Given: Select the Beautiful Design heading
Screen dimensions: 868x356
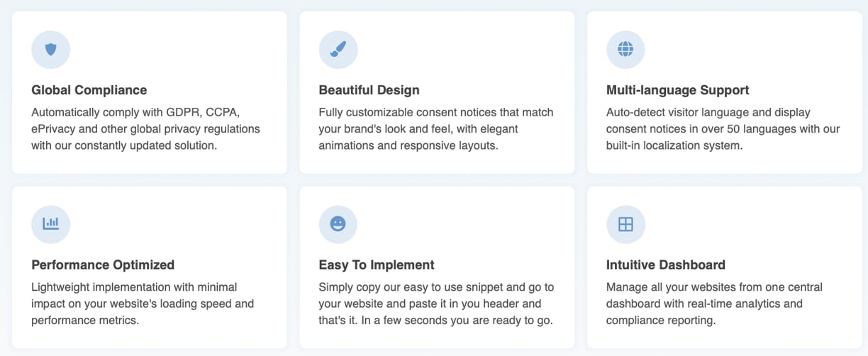Looking at the screenshot, I should tap(369, 90).
